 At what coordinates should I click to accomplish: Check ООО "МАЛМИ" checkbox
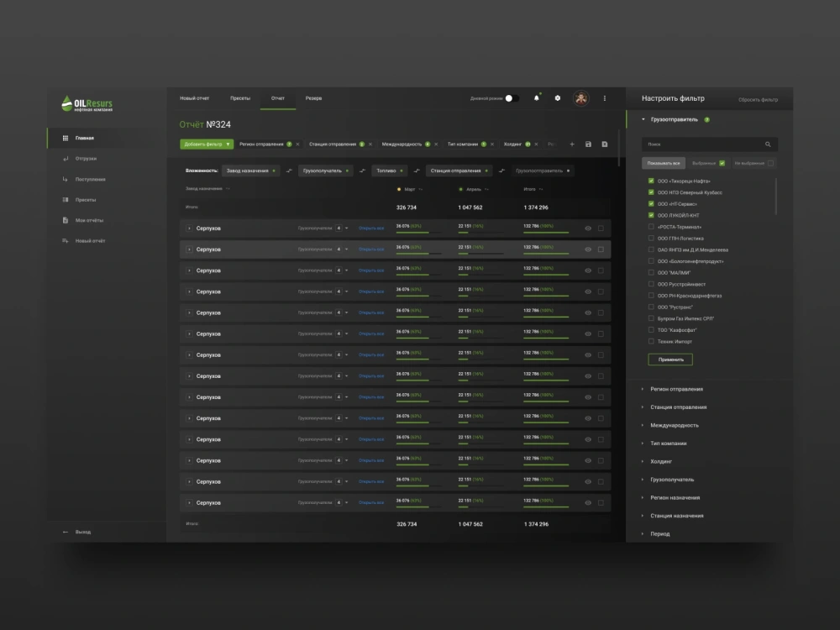652,273
